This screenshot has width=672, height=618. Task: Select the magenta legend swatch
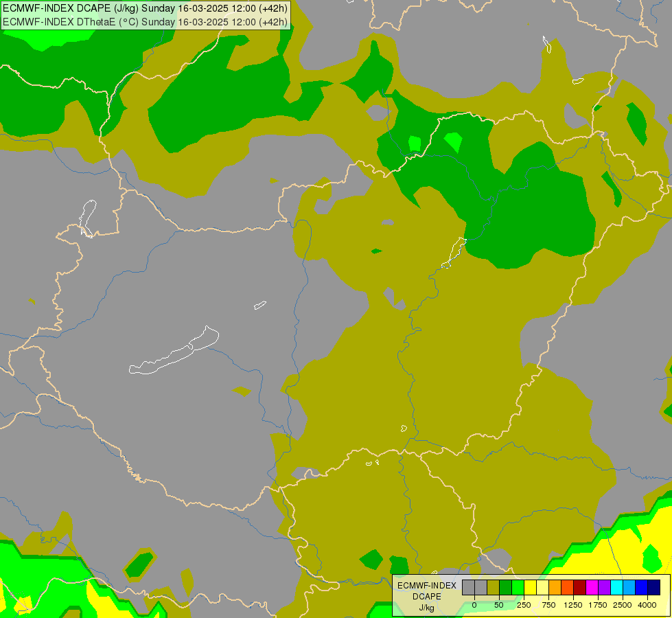pos(592,588)
